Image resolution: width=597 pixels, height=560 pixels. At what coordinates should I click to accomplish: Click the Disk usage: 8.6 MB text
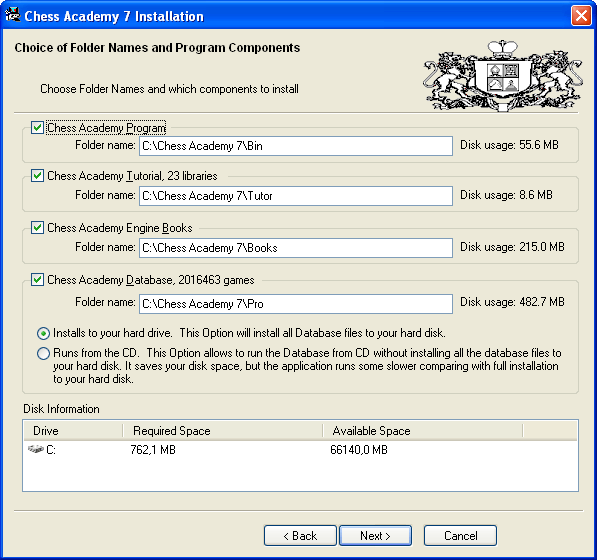coord(506,195)
